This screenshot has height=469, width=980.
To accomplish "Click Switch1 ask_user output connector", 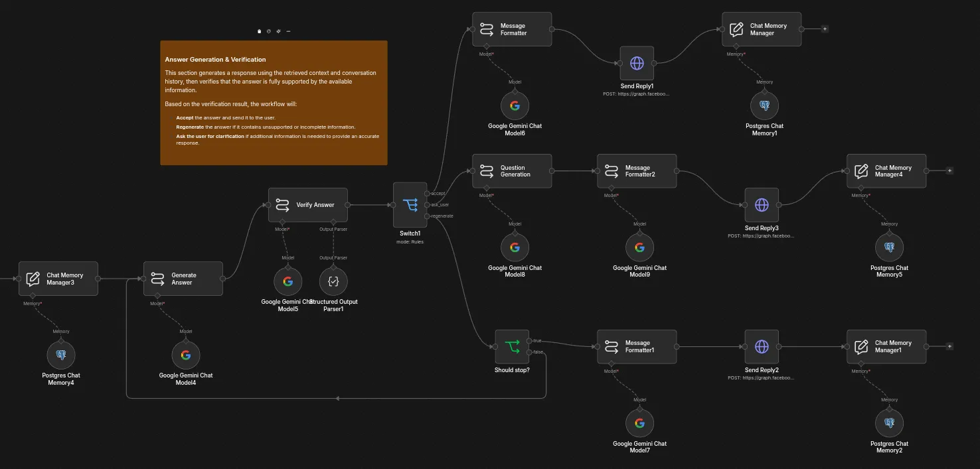I will pyautogui.click(x=427, y=205).
